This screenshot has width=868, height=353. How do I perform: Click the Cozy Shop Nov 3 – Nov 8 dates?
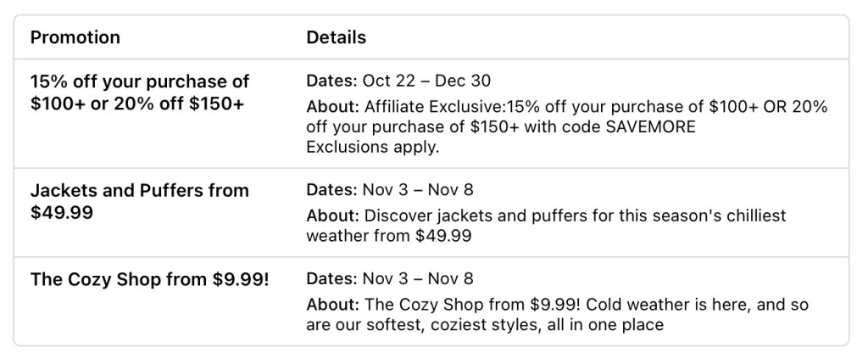418,278
